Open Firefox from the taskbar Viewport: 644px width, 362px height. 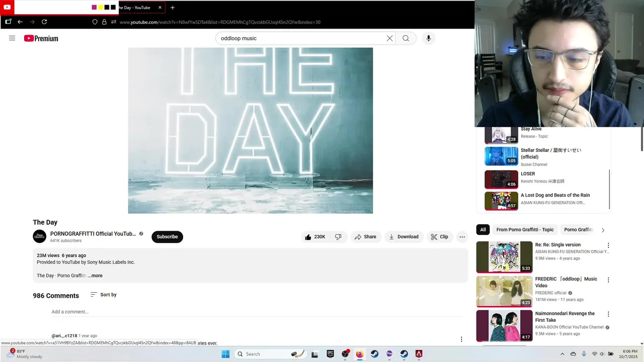pos(359,354)
